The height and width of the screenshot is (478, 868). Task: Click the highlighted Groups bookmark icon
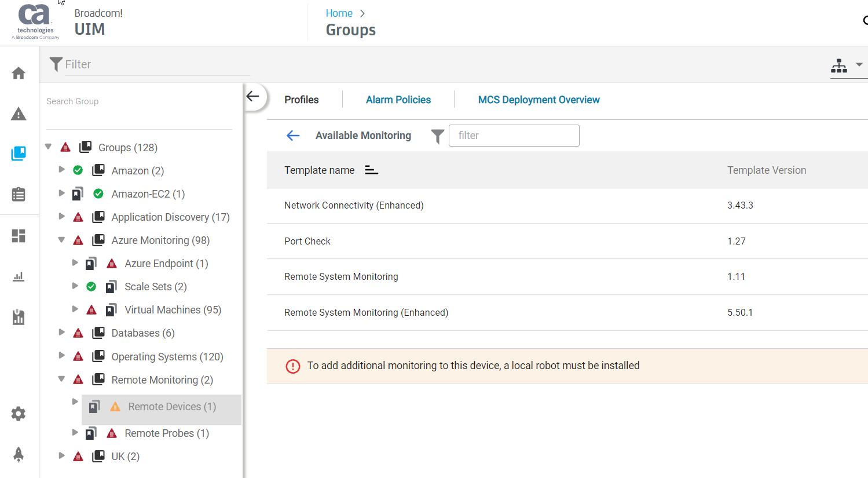[18, 154]
